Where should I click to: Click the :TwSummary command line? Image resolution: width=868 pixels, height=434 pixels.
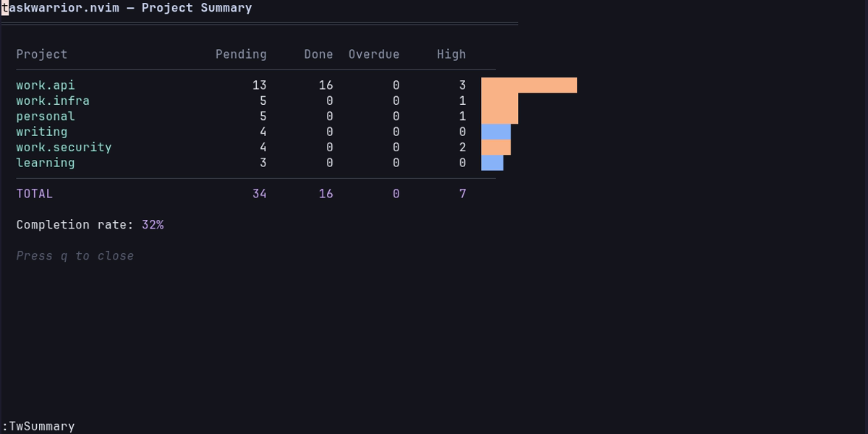point(38,426)
